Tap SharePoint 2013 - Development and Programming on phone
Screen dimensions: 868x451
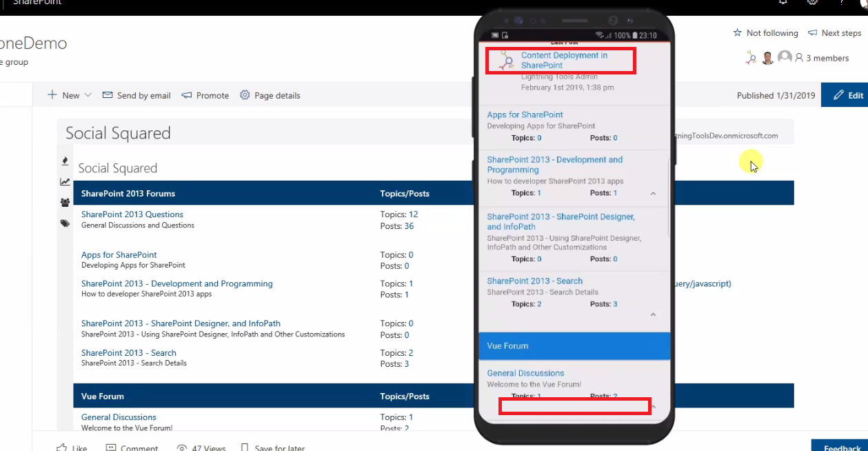(x=555, y=165)
